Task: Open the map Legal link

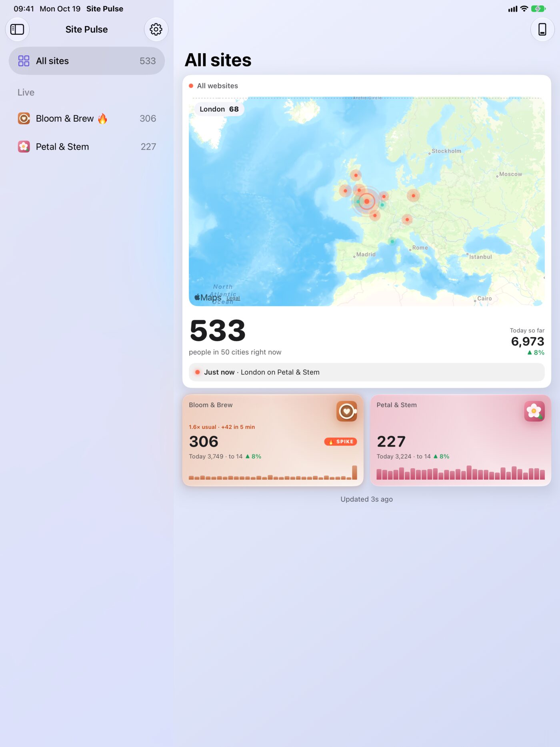Action: tap(233, 298)
